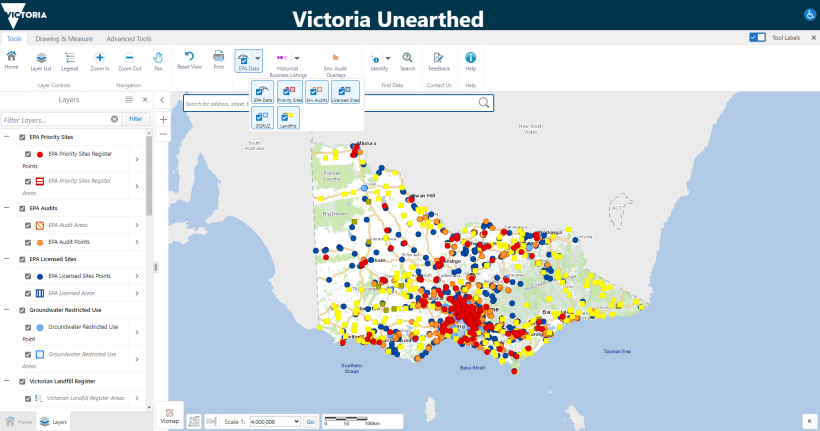The height and width of the screenshot is (431, 820).
Task: Open the Legend tool
Action: pyautogui.click(x=69, y=58)
